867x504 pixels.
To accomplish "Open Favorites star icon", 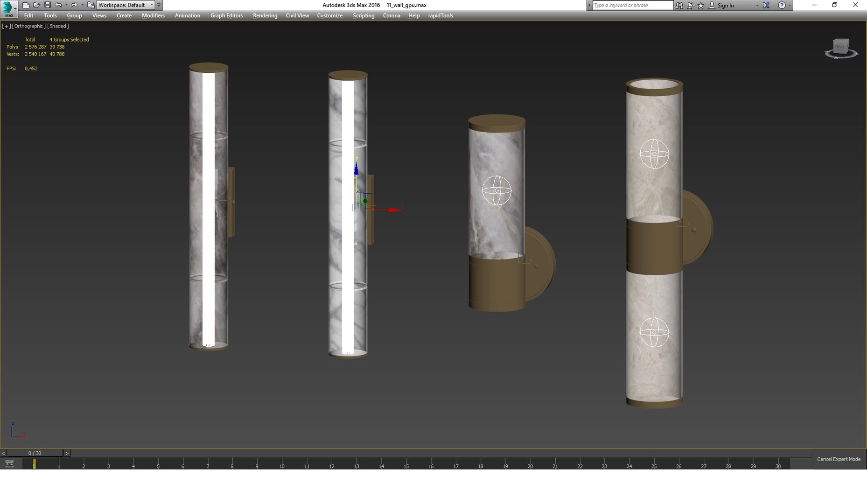I will [x=700, y=5].
